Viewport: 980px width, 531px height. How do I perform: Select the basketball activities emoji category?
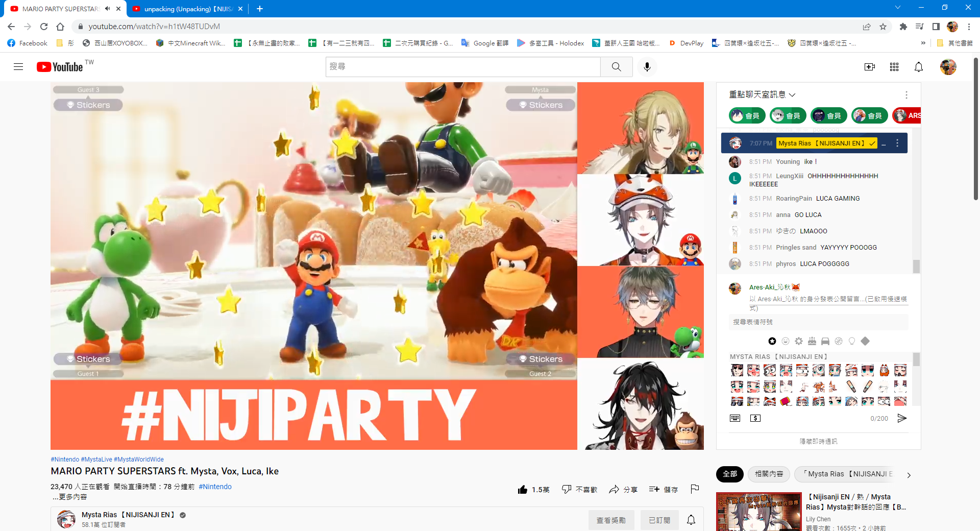pyautogui.click(x=839, y=341)
